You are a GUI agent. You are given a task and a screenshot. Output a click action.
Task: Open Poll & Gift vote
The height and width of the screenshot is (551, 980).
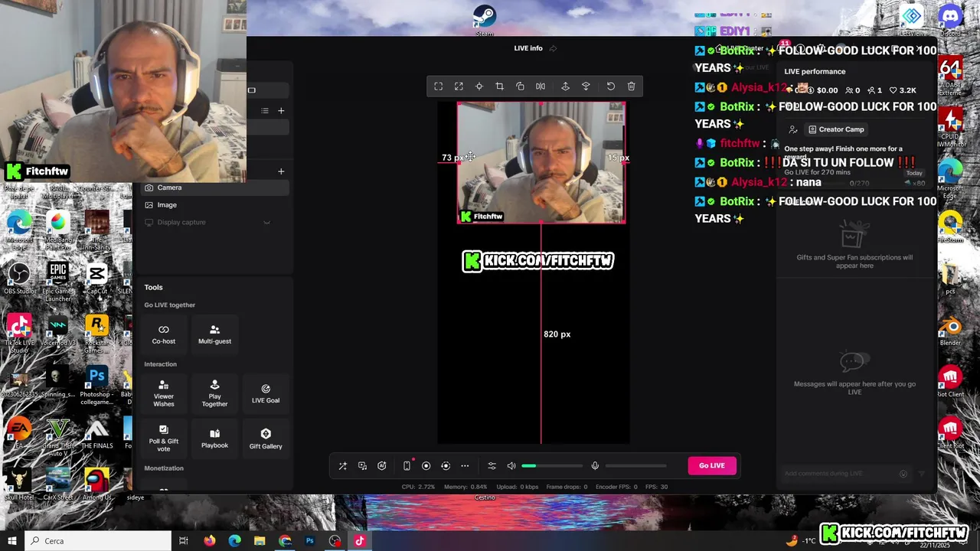point(164,438)
